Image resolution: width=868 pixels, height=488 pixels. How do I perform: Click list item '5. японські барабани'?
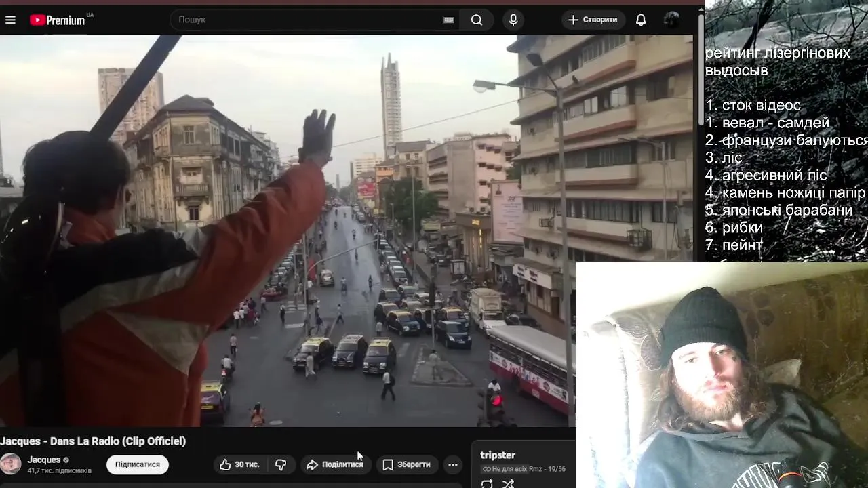click(x=779, y=210)
